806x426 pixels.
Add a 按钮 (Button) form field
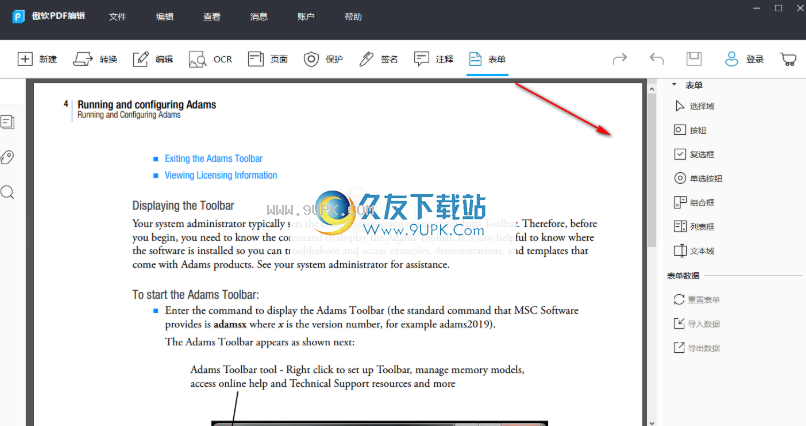[x=690, y=130]
